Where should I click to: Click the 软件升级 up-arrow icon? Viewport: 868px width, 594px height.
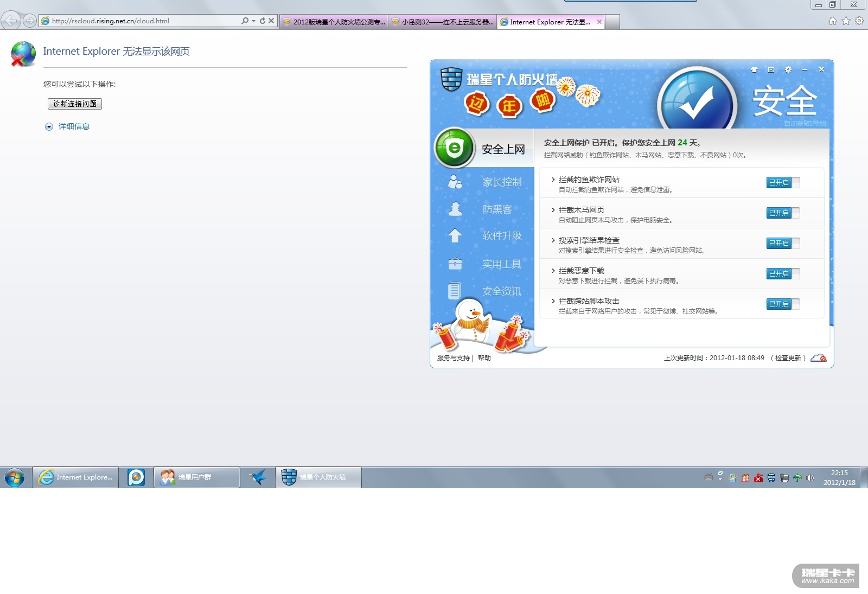click(x=455, y=235)
